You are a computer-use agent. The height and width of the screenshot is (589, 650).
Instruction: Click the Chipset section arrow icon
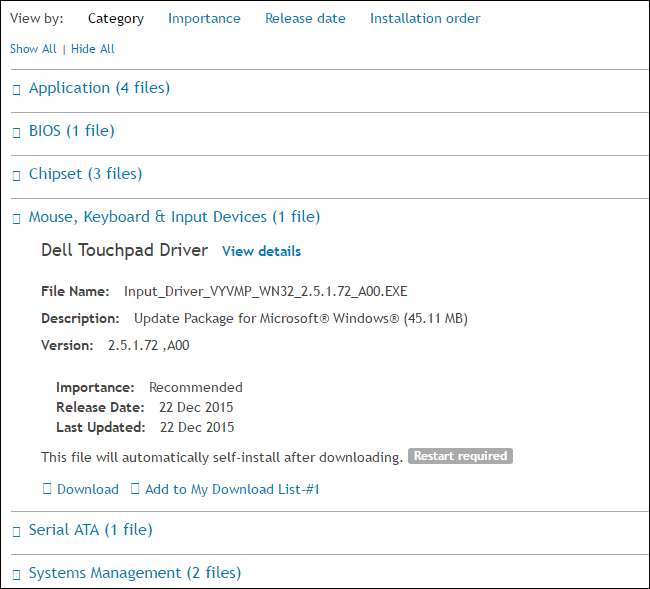tap(16, 175)
